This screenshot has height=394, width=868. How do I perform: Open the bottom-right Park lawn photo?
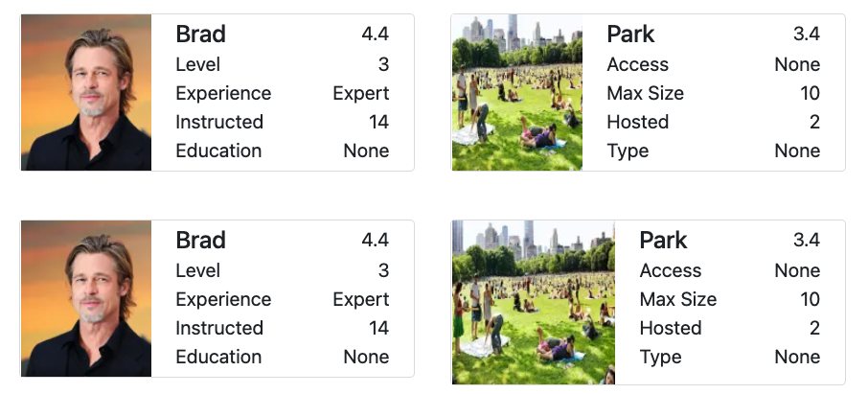(x=533, y=302)
